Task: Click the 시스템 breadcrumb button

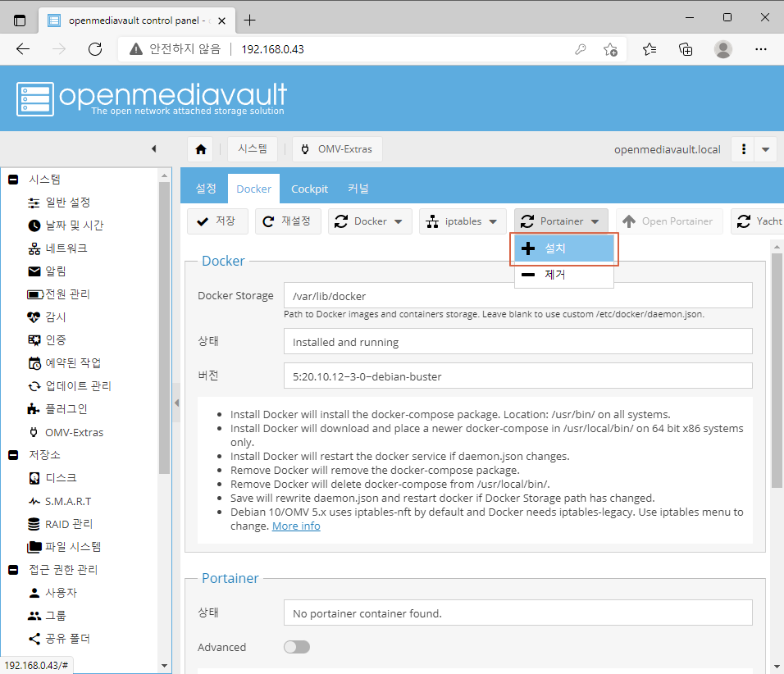Action: point(253,149)
